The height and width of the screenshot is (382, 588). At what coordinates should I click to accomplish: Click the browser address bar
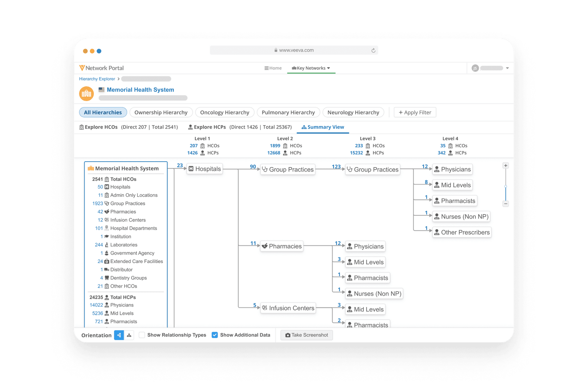294,50
